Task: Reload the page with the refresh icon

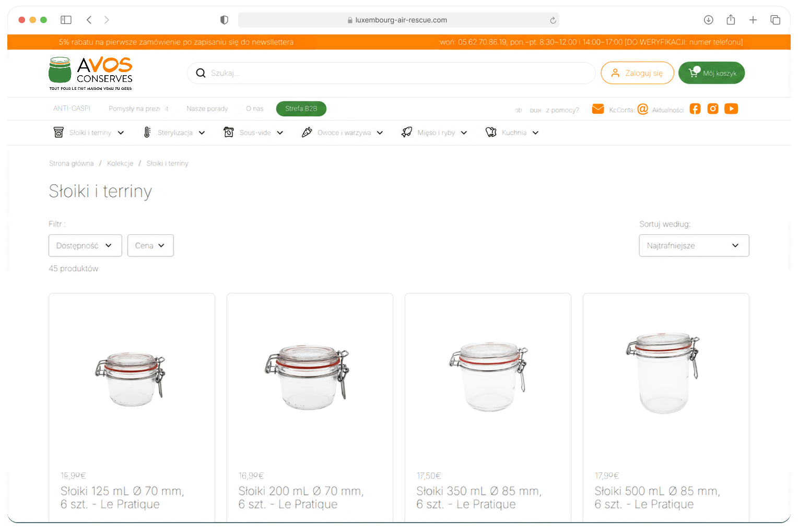Action: coord(553,20)
